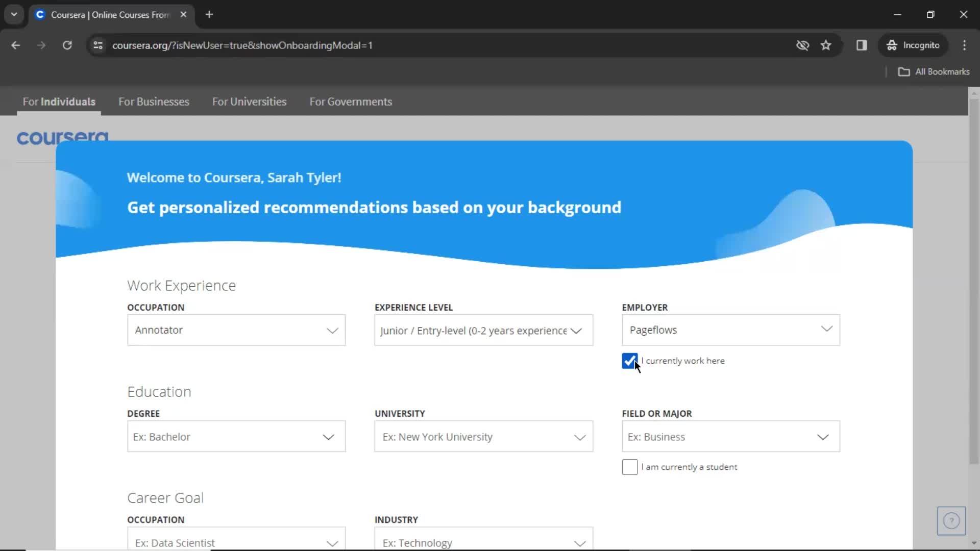Enable the 'I am currently a student' checkbox
Viewport: 980px width, 551px height.
[x=629, y=467]
